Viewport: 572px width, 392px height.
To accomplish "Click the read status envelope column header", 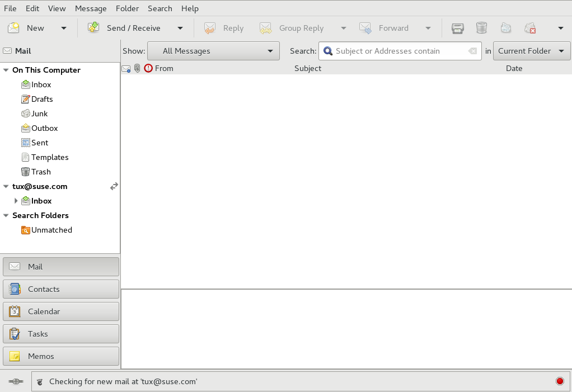I will pyautogui.click(x=126, y=68).
